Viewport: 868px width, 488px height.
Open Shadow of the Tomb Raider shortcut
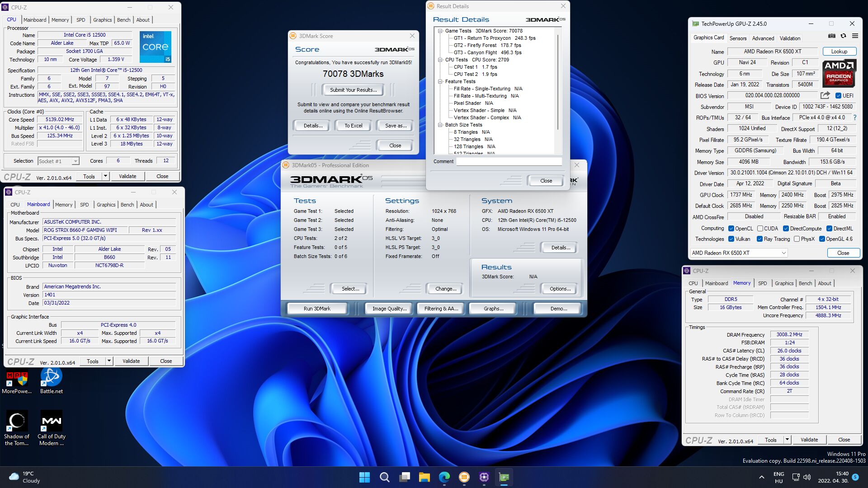point(17,428)
